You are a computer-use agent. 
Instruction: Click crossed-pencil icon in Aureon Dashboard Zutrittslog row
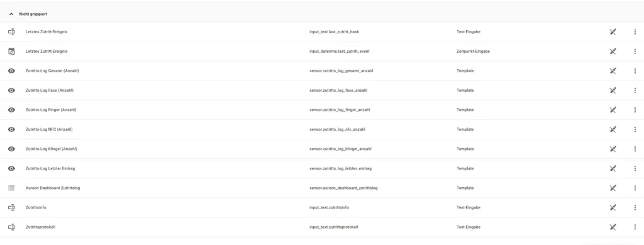click(x=613, y=188)
